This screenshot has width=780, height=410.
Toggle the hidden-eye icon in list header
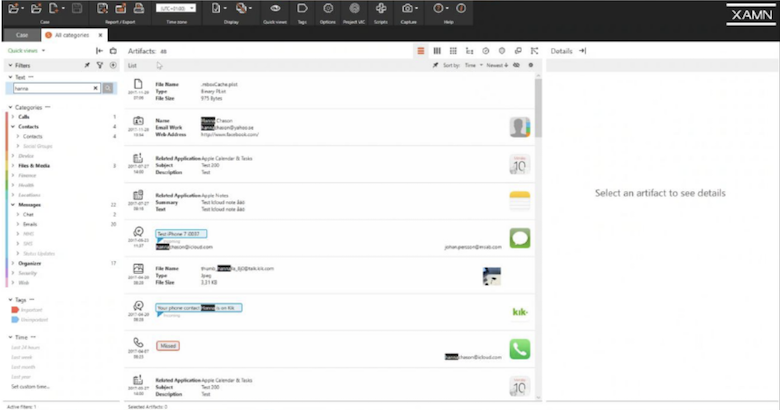(516, 65)
